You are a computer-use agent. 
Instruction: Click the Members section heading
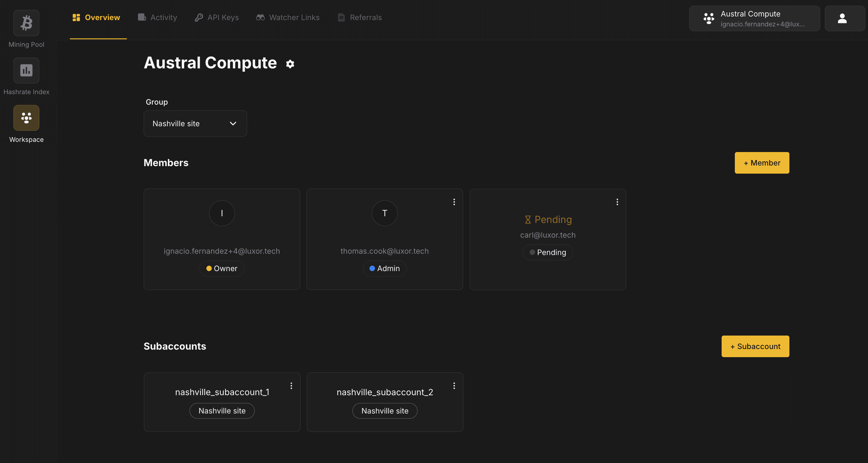[166, 163]
